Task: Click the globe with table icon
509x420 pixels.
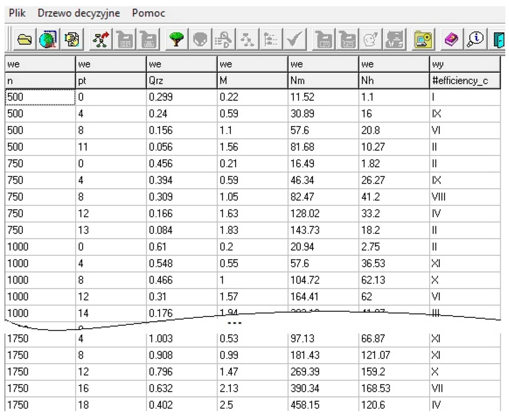Action: (x=48, y=39)
